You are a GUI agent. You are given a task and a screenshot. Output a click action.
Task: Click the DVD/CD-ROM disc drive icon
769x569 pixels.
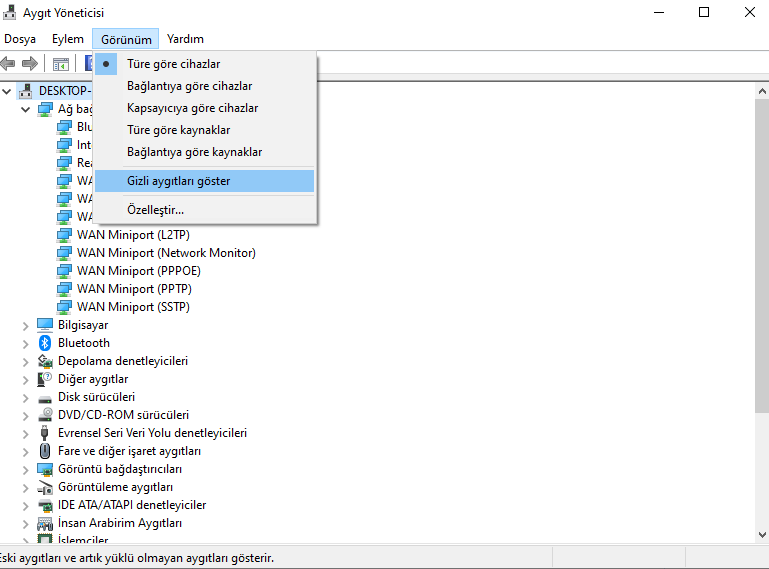coord(45,414)
